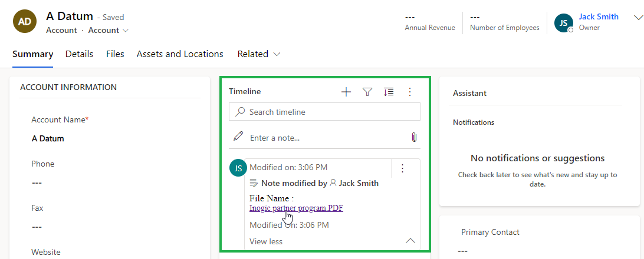Collapse the note with the up chevron
The width and height of the screenshot is (644, 259).
(410, 241)
